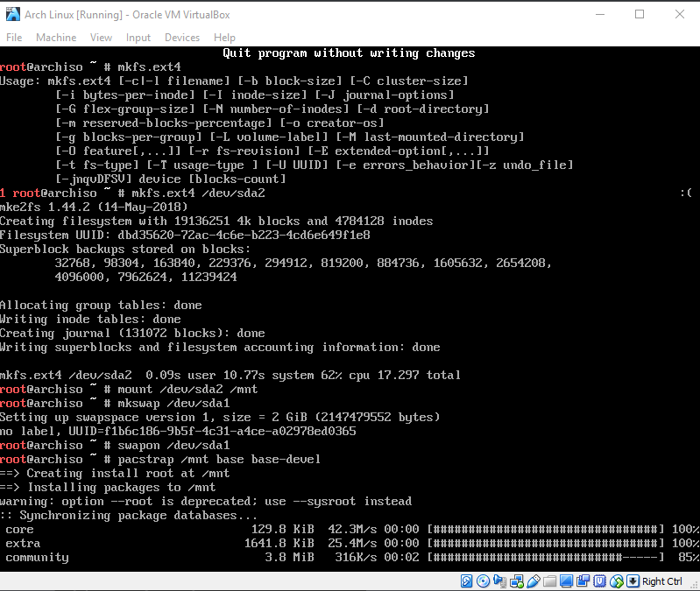Open the Help menu
The image size is (700, 591).
224,38
